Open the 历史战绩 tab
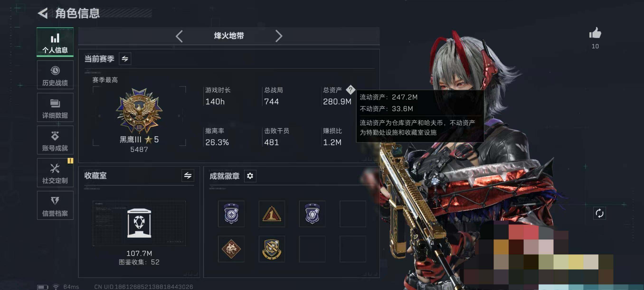 click(x=55, y=75)
